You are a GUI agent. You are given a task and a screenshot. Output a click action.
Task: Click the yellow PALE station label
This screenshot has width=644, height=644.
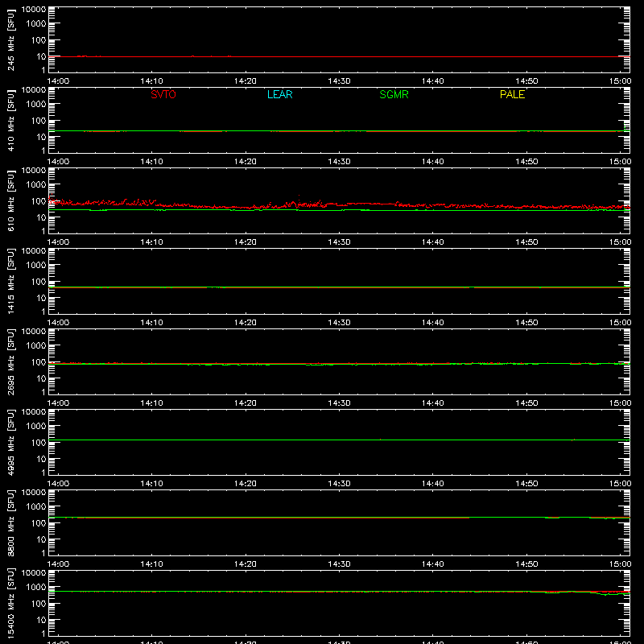pos(512,94)
